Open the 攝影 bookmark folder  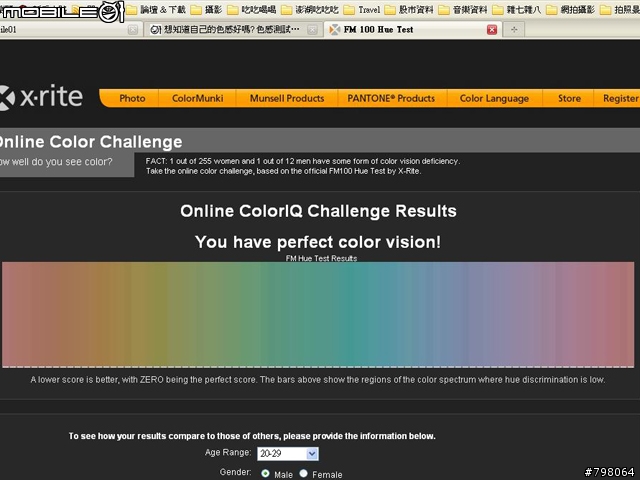pos(207,9)
